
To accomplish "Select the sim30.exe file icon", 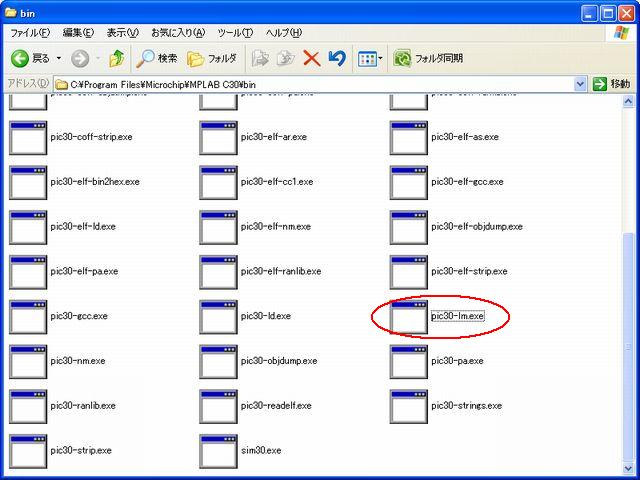I will click(218, 451).
